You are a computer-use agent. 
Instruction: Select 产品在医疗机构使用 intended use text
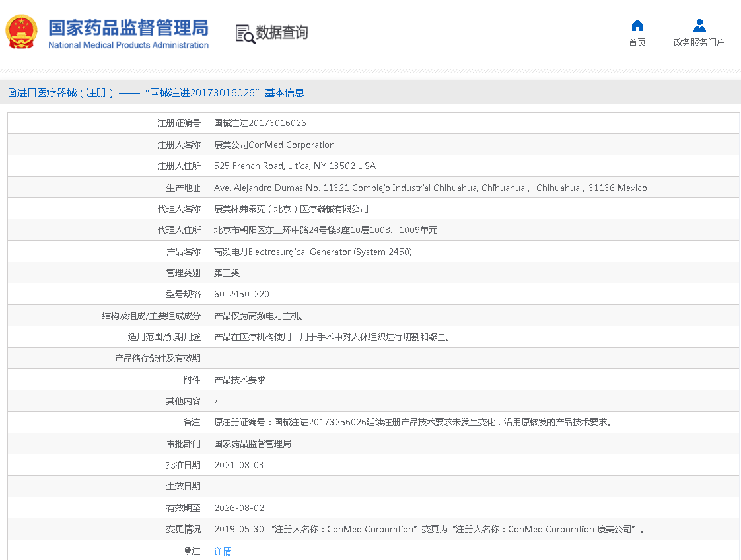(332, 337)
